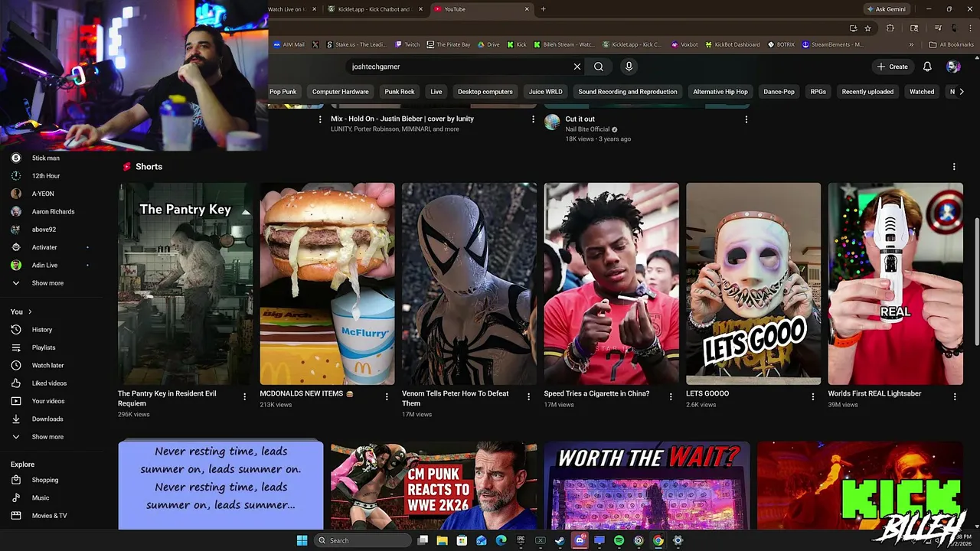The width and height of the screenshot is (980, 551).
Task: Open options for LETS GOOOO short
Action: click(812, 396)
